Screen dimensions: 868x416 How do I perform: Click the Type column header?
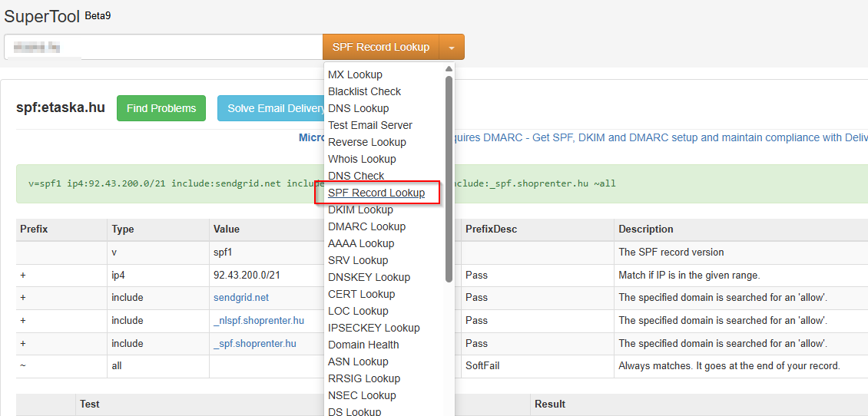123,229
